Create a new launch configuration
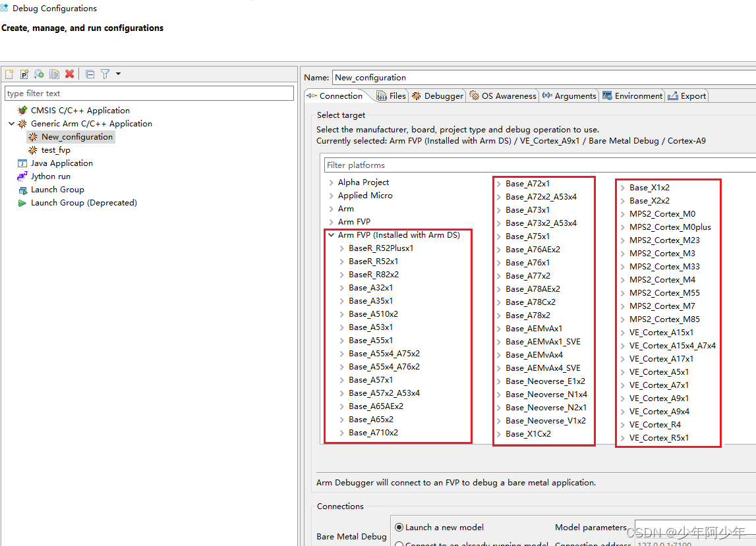 click(x=10, y=74)
